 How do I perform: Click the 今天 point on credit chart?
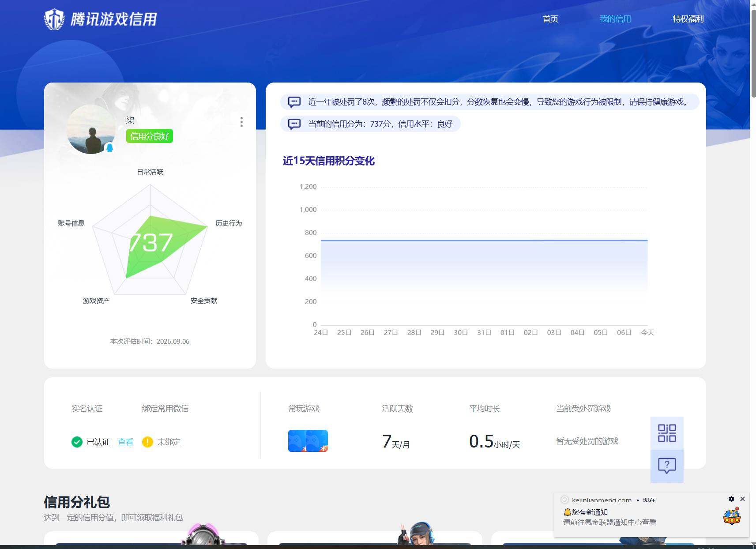647,241
